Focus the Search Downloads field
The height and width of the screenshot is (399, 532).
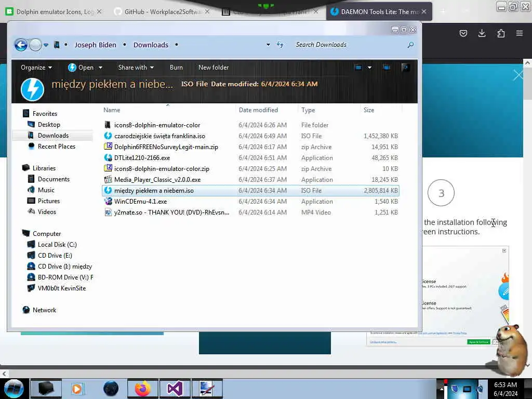coord(350,45)
